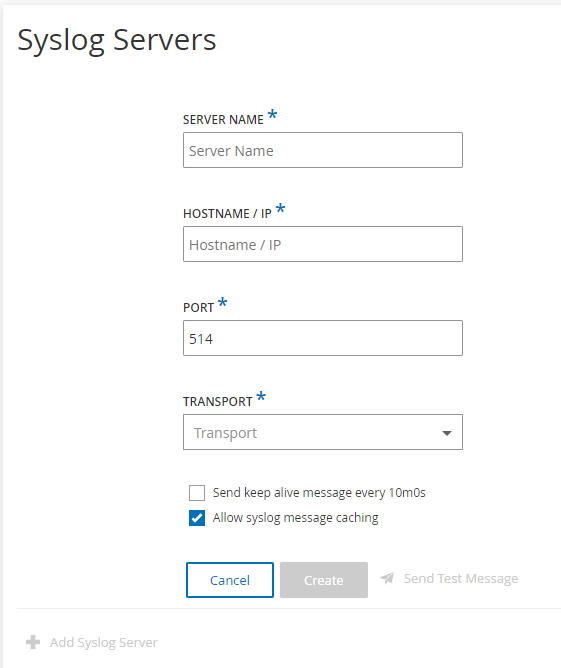561x668 pixels.
Task: Click into the Hostname / IP field
Action: tap(323, 244)
